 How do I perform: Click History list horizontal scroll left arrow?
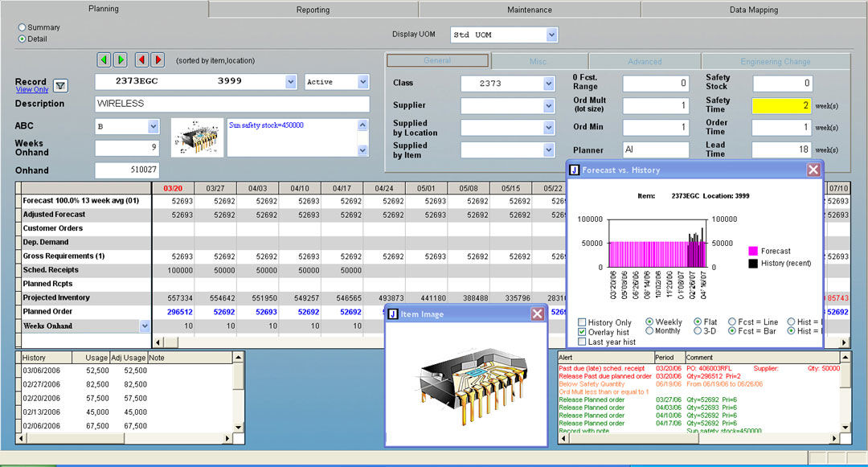pyautogui.click(x=21, y=438)
